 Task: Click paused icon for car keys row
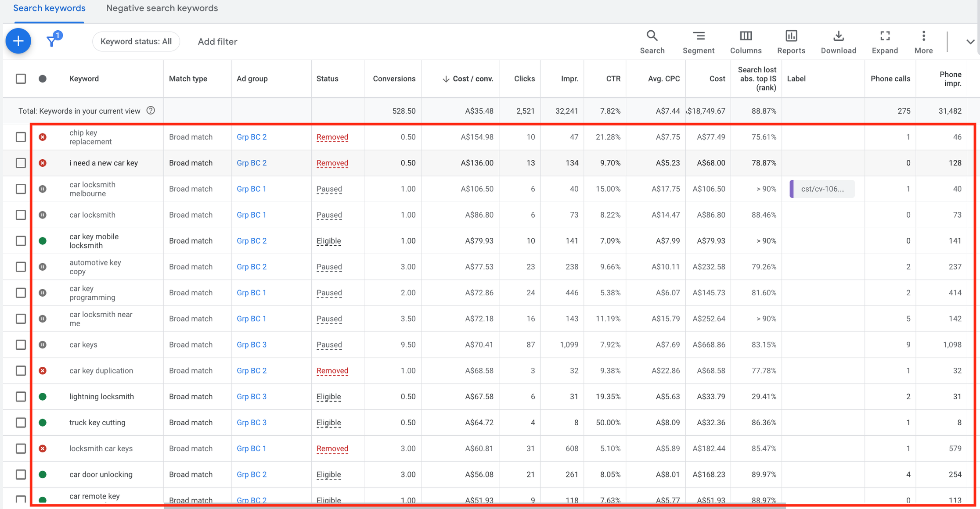[x=43, y=344]
